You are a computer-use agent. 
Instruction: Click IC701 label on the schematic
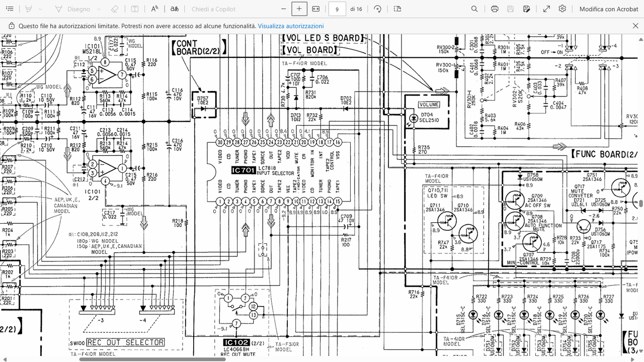click(244, 170)
